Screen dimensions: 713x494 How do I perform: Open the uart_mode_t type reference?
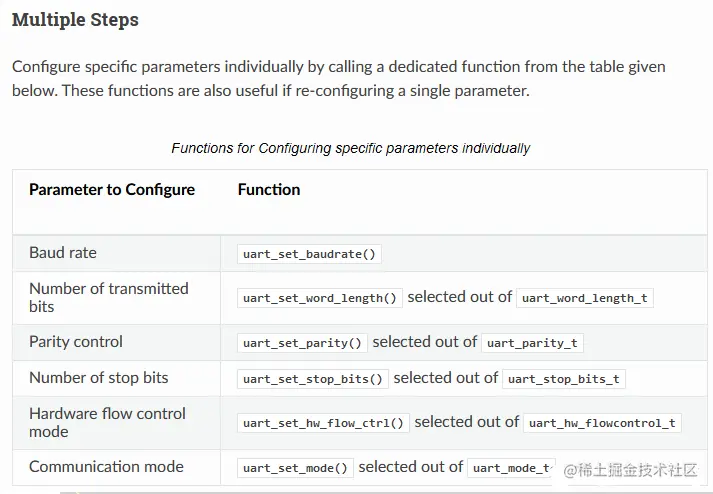coord(510,468)
